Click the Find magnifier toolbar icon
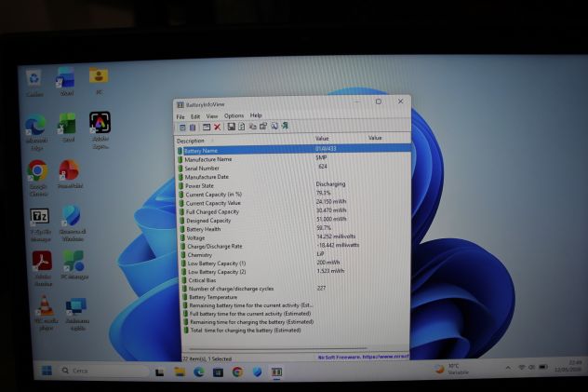 (274, 126)
